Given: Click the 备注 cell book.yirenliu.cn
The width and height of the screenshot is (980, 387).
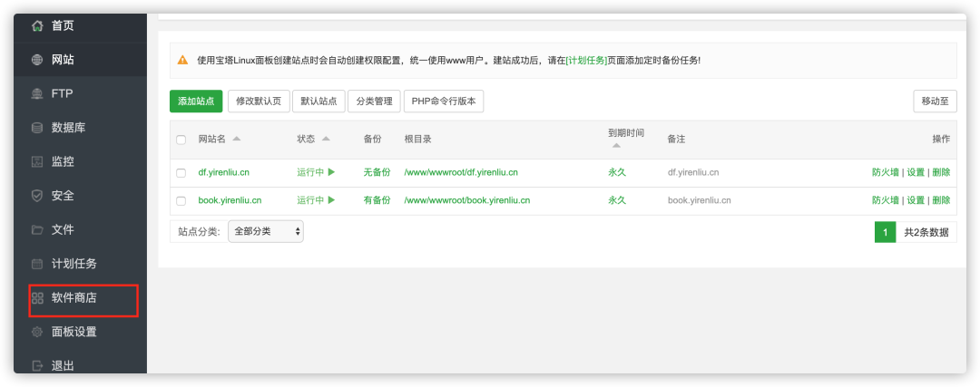Looking at the screenshot, I should pyautogui.click(x=700, y=200).
